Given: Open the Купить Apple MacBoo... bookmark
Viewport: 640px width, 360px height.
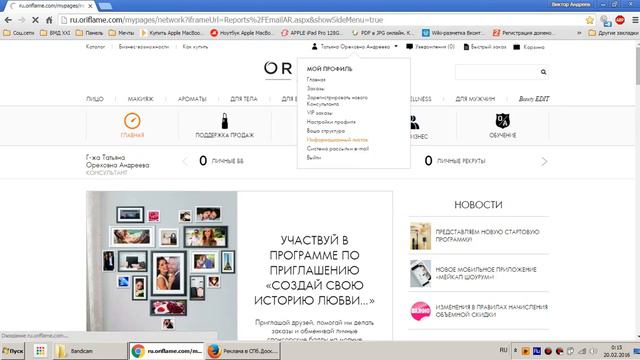Looking at the screenshot, I should tap(171, 33).
